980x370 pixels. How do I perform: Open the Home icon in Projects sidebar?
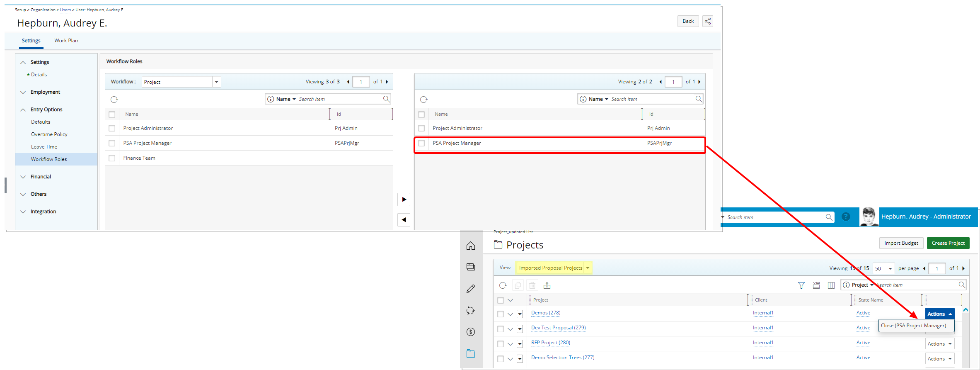(471, 246)
